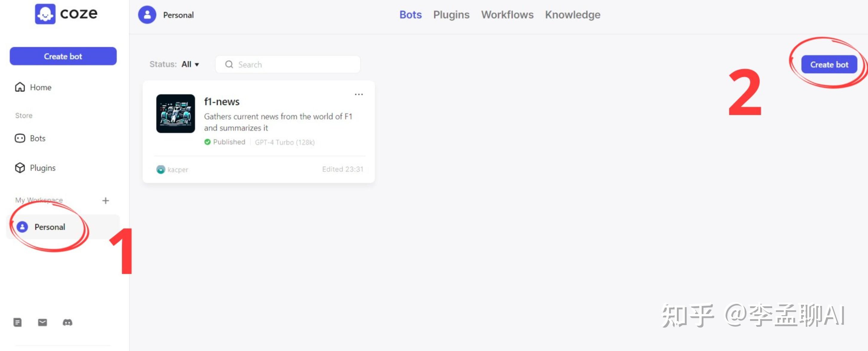Click the Personal avatar icon in header
This screenshot has width=868, height=351.
click(x=147, y=15)
